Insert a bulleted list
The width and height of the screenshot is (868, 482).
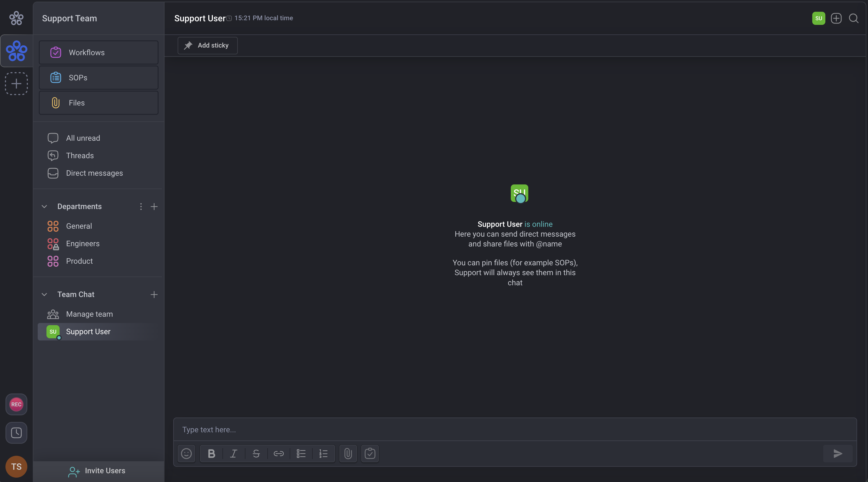(x=301, y=453)
